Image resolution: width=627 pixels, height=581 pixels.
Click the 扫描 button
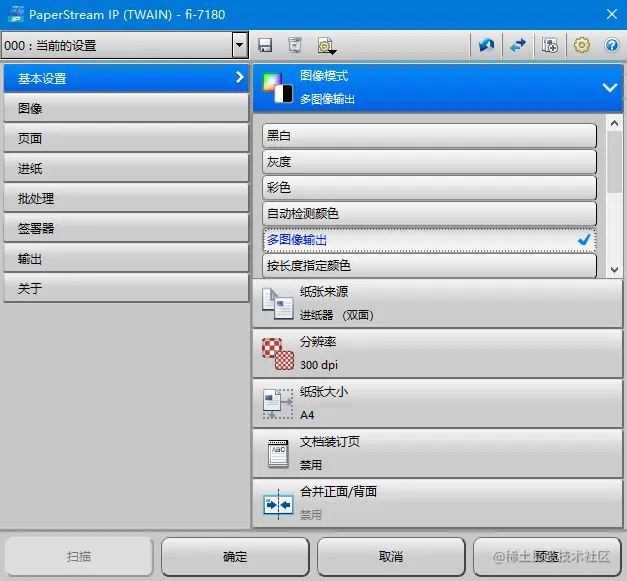(x=79, y=556)
